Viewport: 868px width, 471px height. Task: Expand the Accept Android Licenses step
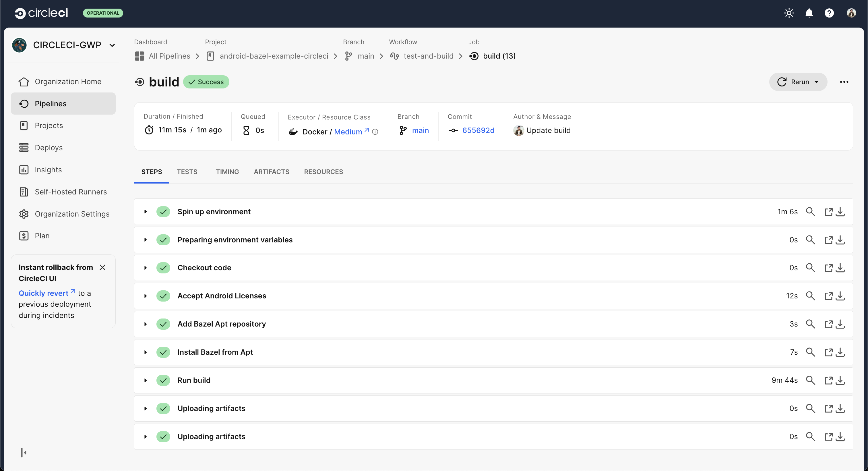click(146, 296)
